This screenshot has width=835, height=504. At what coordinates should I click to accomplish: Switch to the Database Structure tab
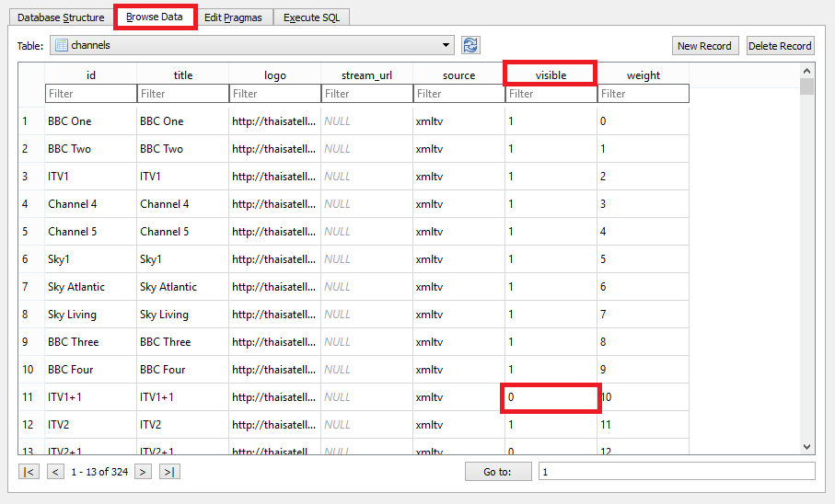(x=61, y=17)
